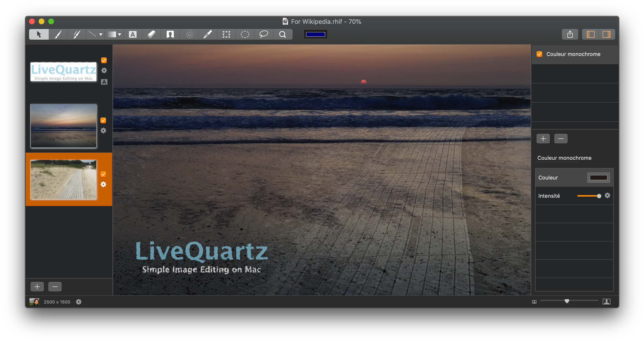The width and height of the screenshot is (644, 341).
Task: Click the zoom in large image icon
Action: [607, 302]
